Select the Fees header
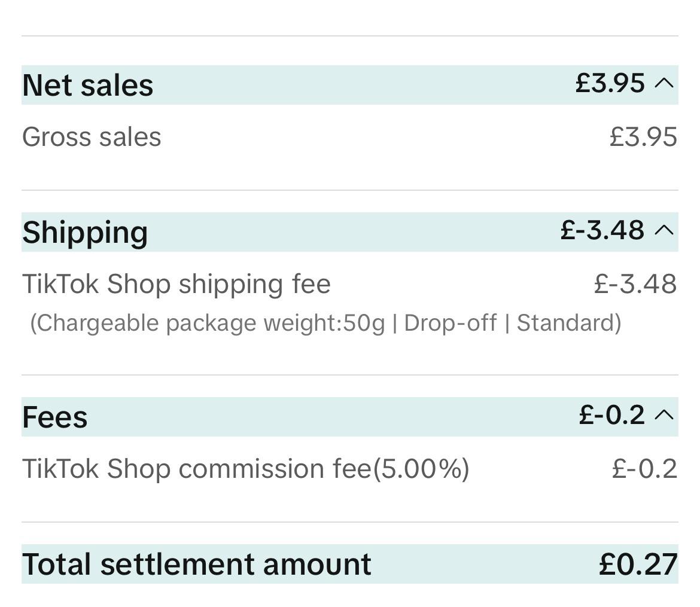700x607 pixels. [55, 417]
